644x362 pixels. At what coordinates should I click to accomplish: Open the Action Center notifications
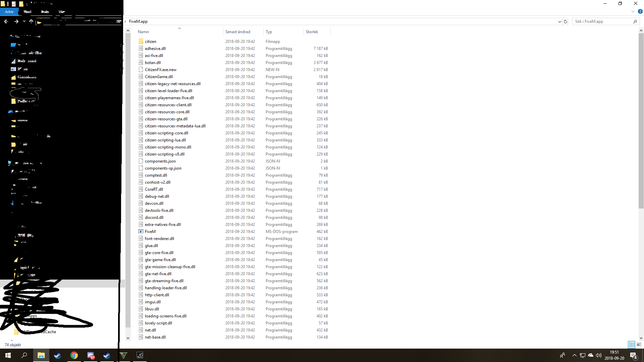633,356
